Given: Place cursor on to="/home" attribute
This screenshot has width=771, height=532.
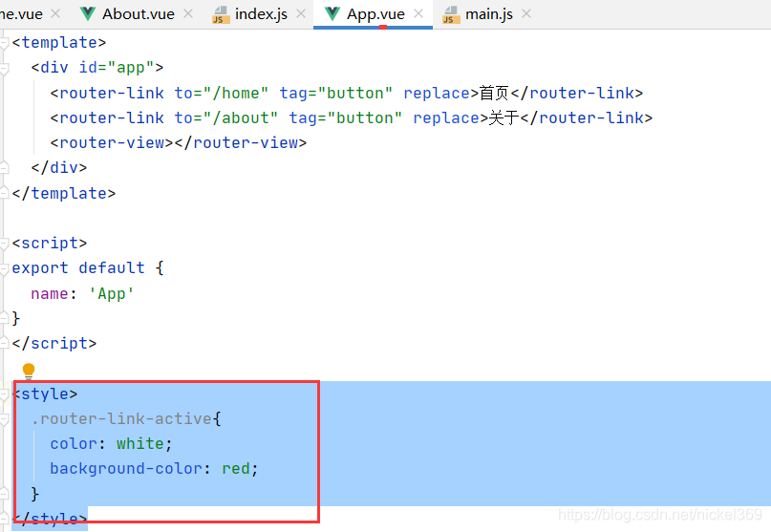Looking at the screenshot, I should pos(222,93).
